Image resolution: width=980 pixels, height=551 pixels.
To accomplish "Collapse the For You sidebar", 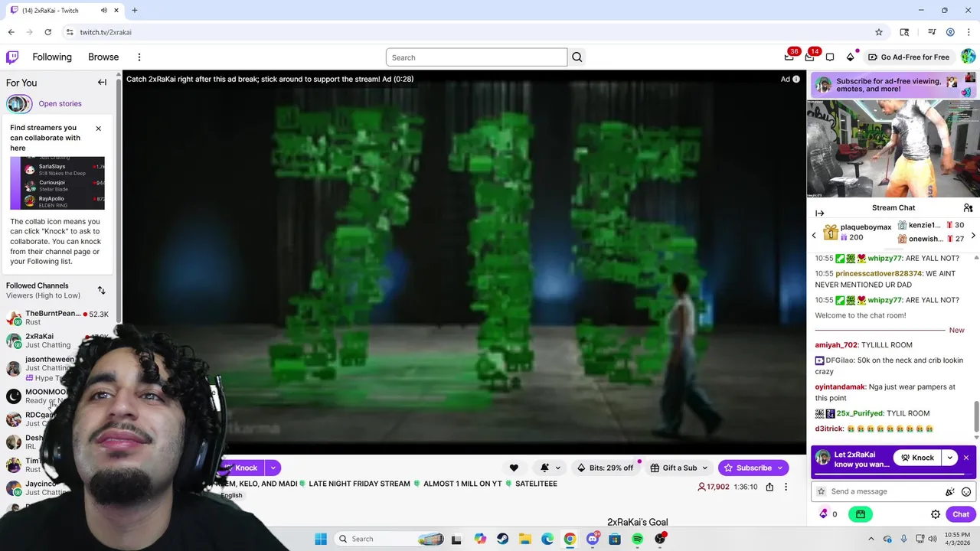I will 102,83.
